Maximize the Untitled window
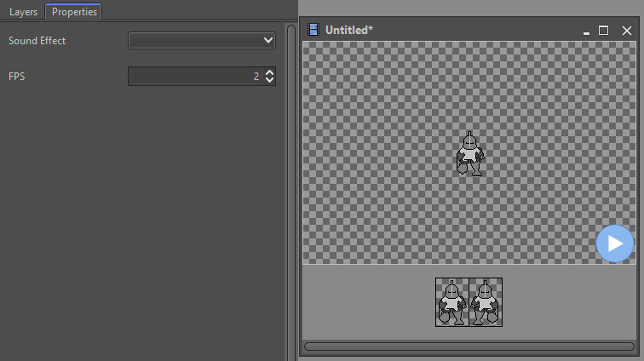 pyautogui.click(x=603, y=31)
